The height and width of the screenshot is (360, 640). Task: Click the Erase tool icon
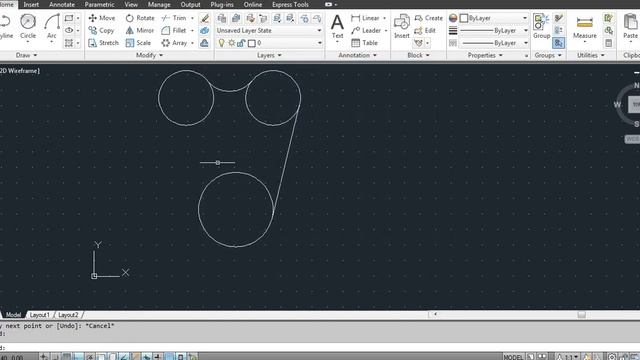[x=204, y=18]
